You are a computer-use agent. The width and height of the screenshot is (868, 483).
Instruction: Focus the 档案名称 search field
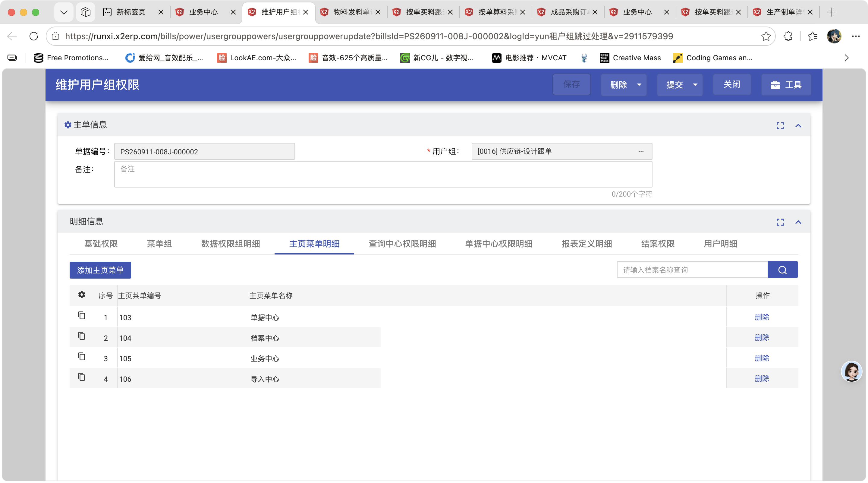[x=692, y=270]
